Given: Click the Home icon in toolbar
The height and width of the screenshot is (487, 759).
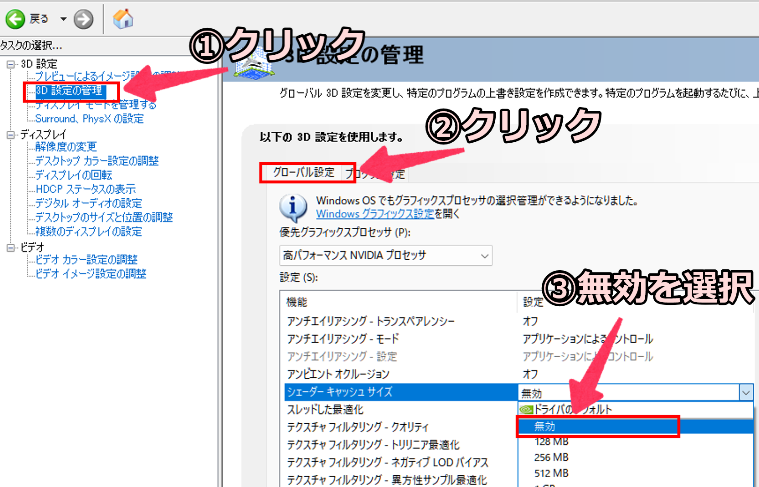Looking at the screenshot, I should pyautogui.click(x=124, y=18).
